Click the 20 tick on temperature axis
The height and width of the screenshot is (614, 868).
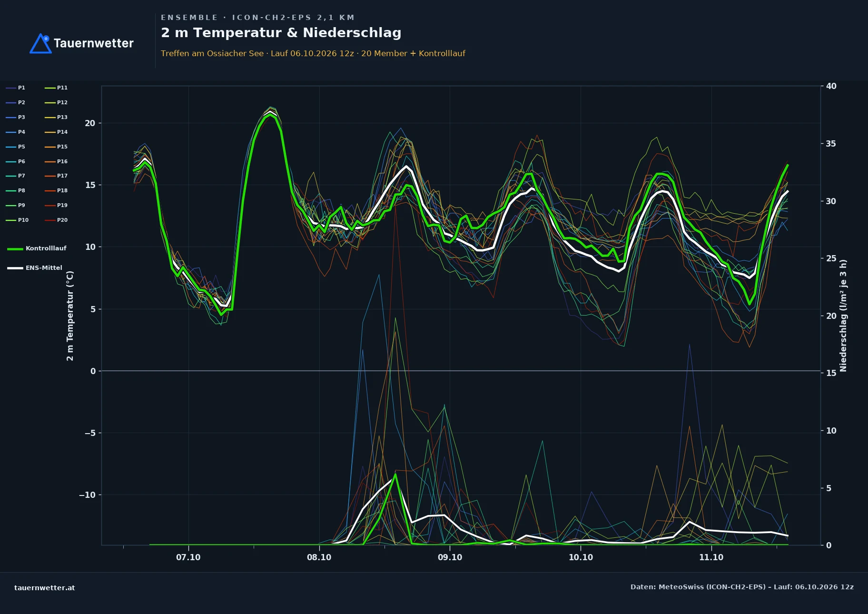pyautogui.click(x=90, y=123)
